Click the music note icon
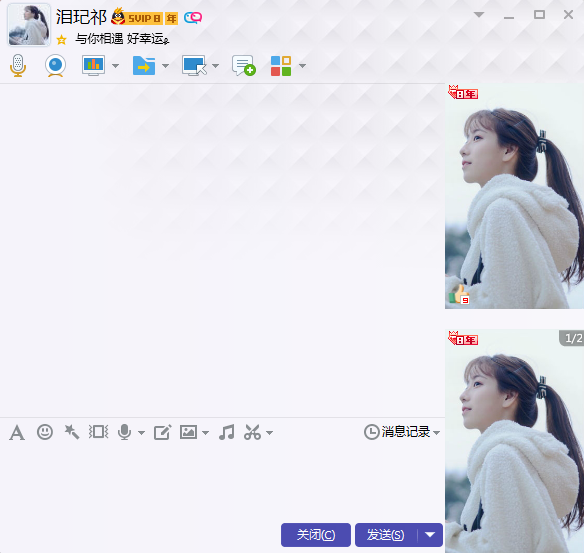 tap(226, 432)
